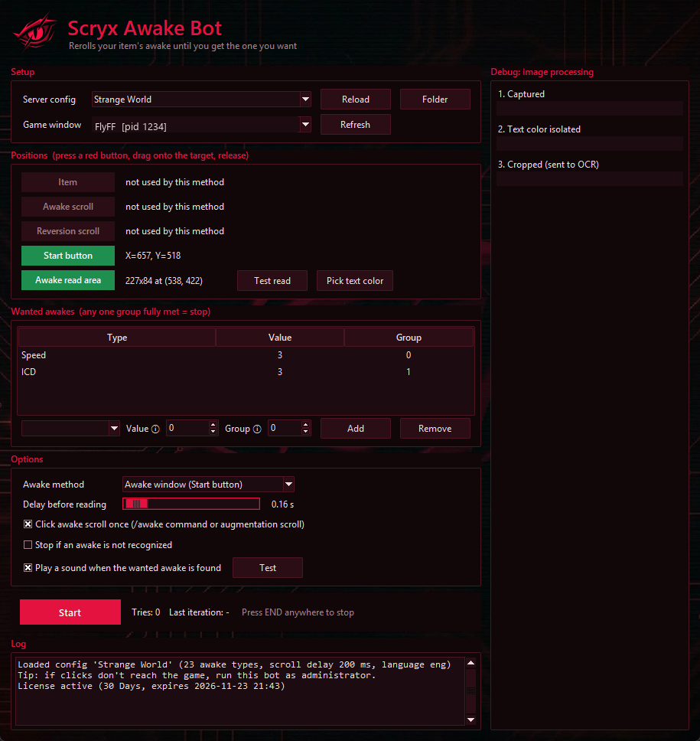Viewport: 700px width, 741px height.
Task: Click 'License active' log line
Action: coord(151,686)
